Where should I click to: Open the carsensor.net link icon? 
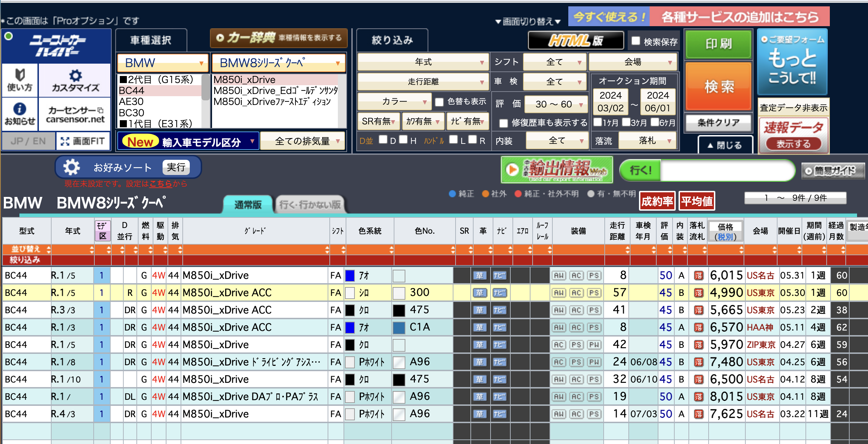(75, 114)
